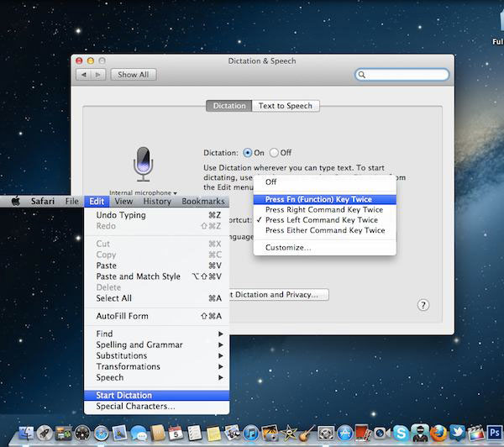Launch Launchpad rocket icon in Dock

coord(45,433)
